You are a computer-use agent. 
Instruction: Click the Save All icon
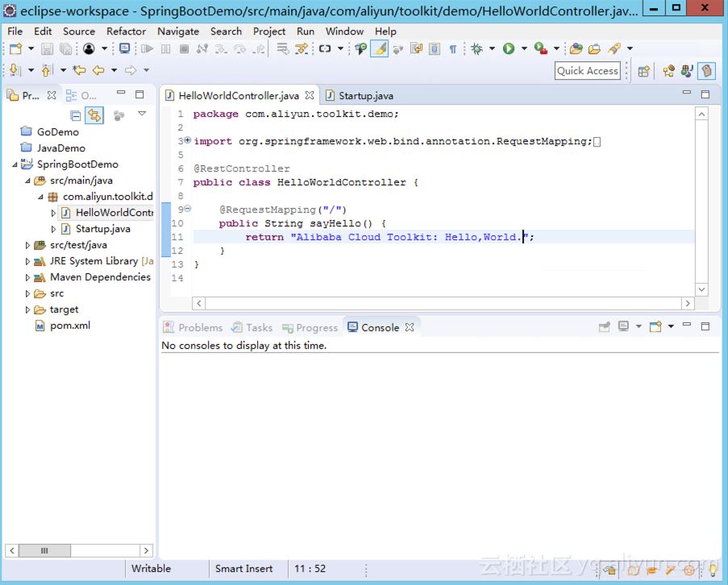click(66, 48)
